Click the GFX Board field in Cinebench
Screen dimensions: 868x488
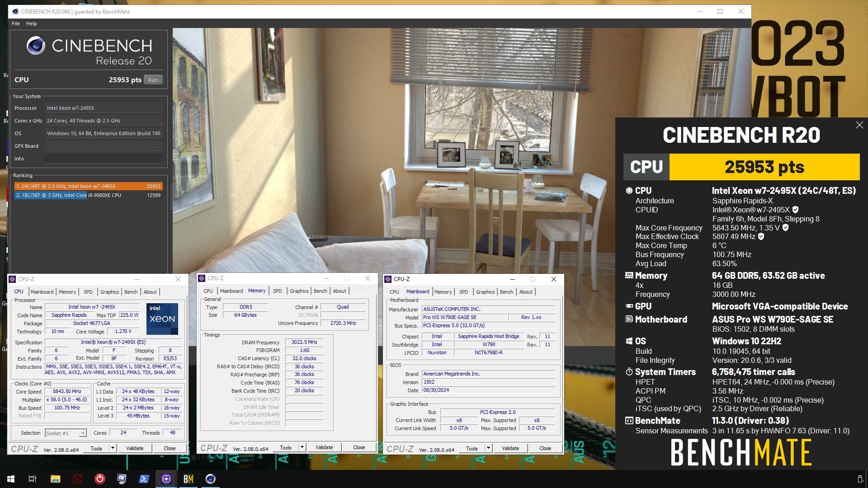[104, 146]
